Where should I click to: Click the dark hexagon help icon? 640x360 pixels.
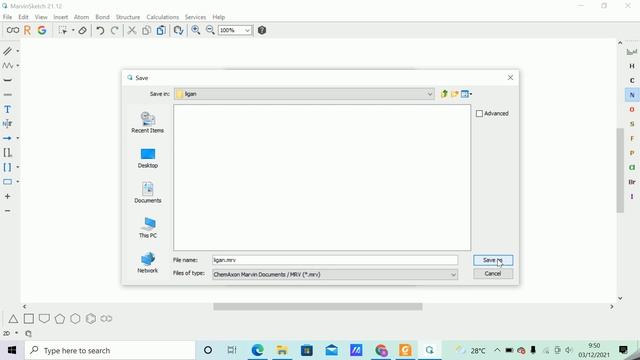[262, 30]
